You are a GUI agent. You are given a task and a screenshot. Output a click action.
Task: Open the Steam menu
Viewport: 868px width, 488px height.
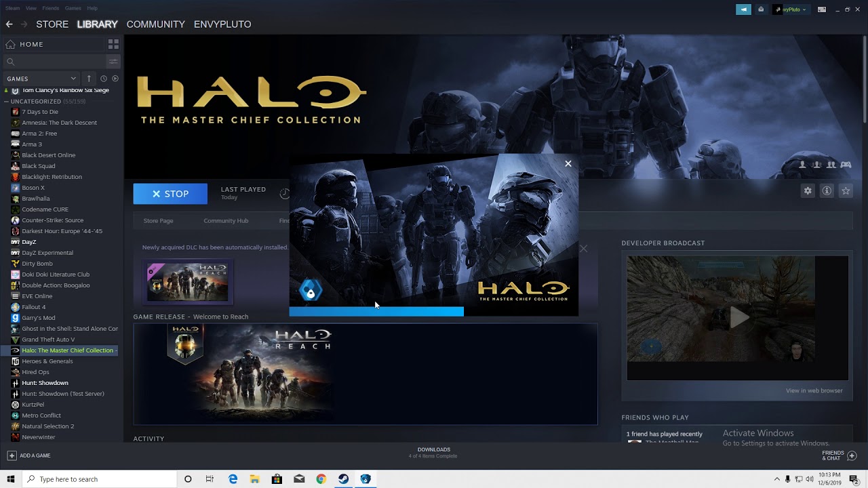11,8
